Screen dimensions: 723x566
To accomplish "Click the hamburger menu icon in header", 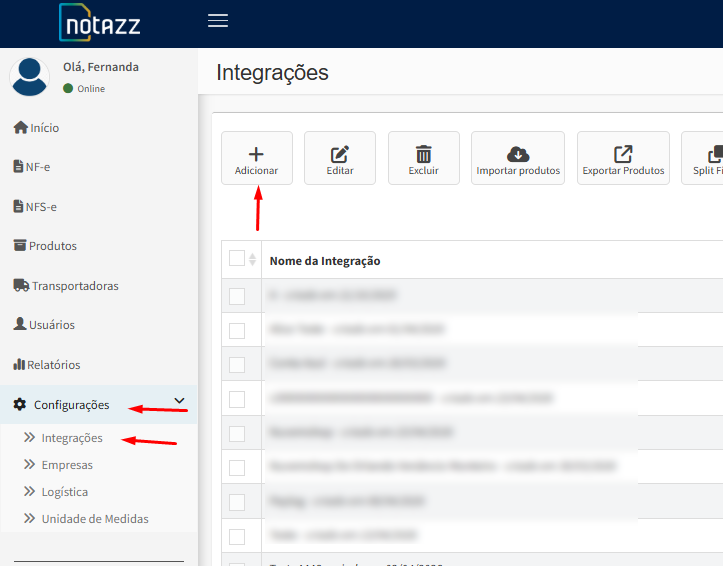I will [x=218, y=21].
